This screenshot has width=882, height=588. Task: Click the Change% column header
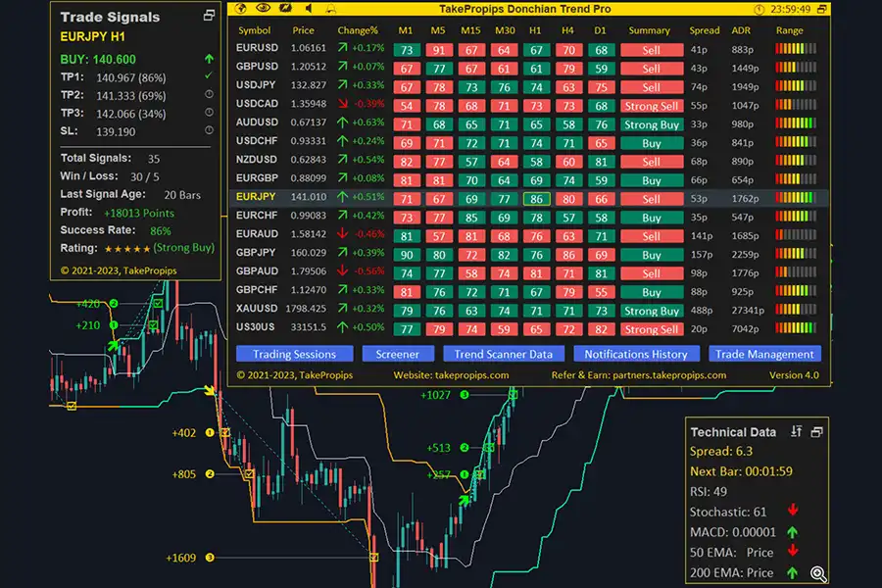(x=358, y=30)
